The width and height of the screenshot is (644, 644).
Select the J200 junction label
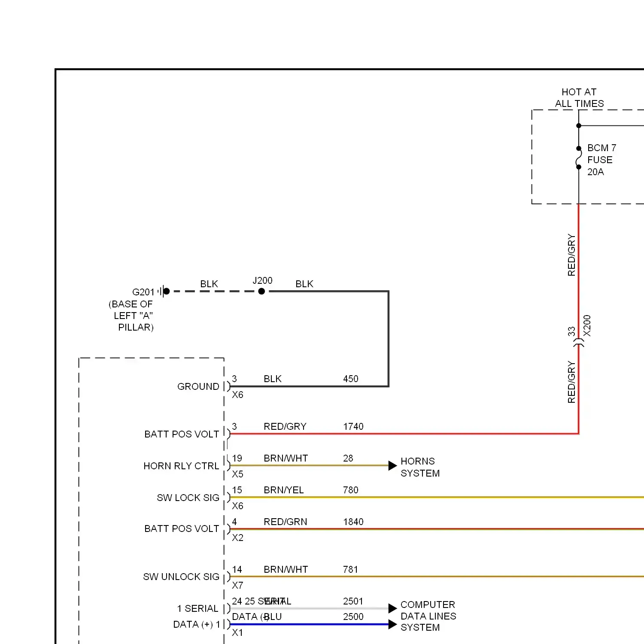[x=262, y=280]
